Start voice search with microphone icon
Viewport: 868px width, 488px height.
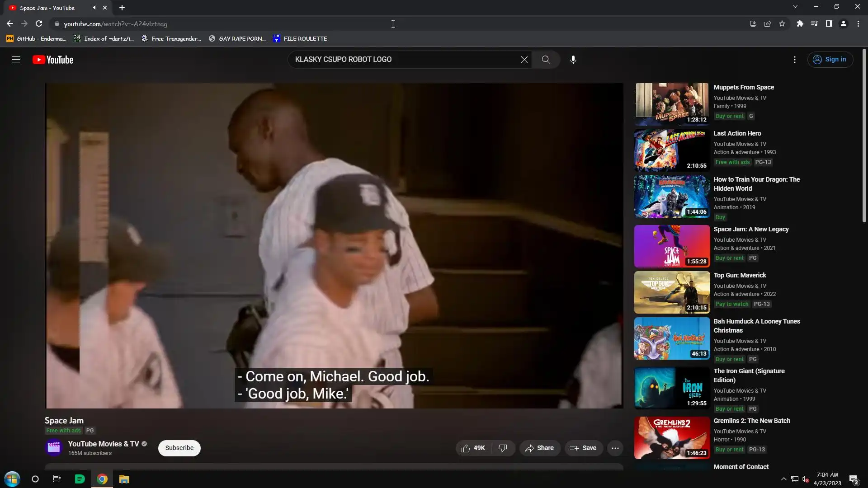(x=573, y=60)
